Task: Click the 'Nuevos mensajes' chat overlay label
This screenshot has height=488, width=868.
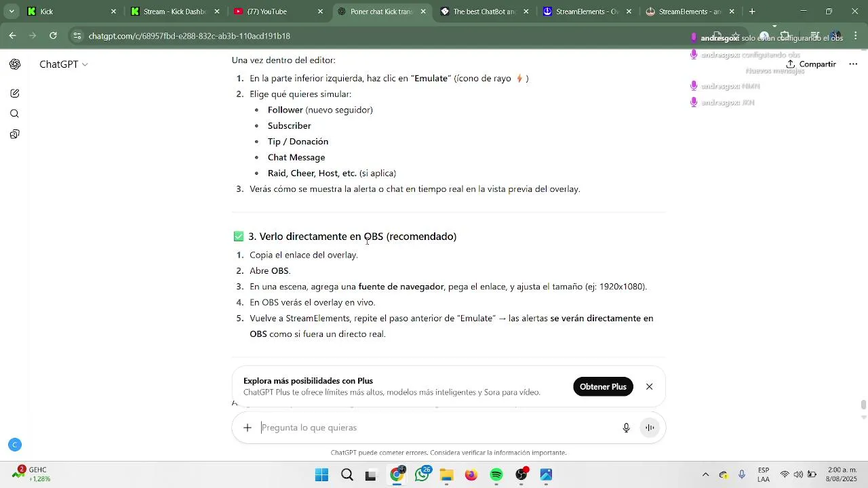Action: click(x=775, y=71)
